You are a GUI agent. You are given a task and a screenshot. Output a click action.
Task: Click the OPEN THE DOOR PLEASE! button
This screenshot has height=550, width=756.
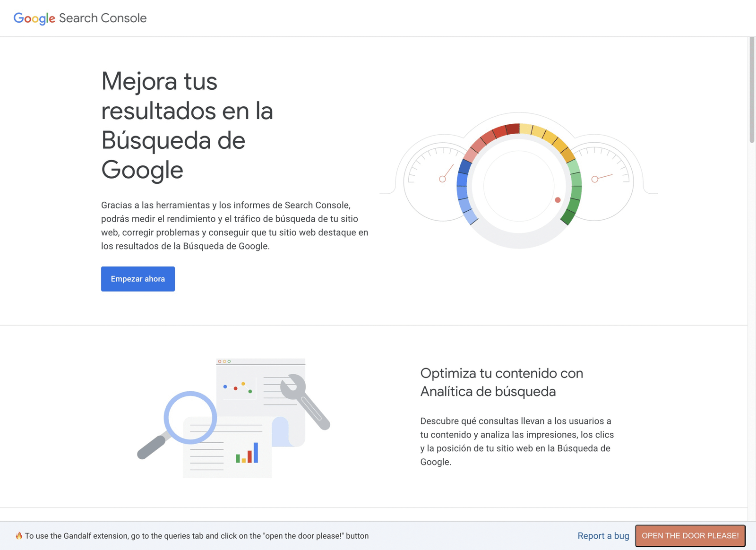click(x=690, y=536)
